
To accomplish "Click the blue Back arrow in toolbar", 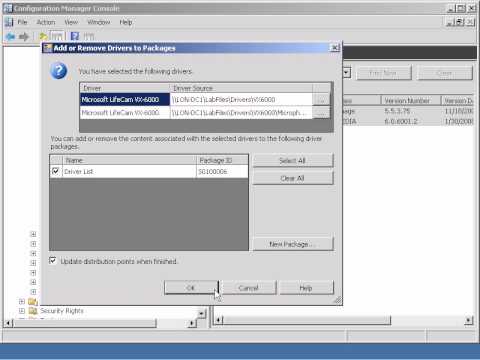I will click(x=10, y=36).
